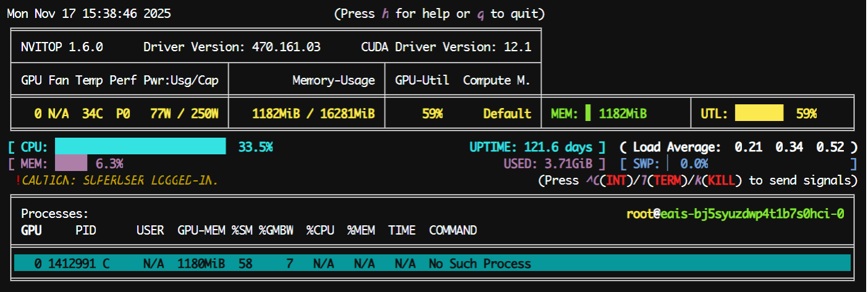Click the host memory percentage 6.3%
868x292 pixels.
tap(109, 164)
